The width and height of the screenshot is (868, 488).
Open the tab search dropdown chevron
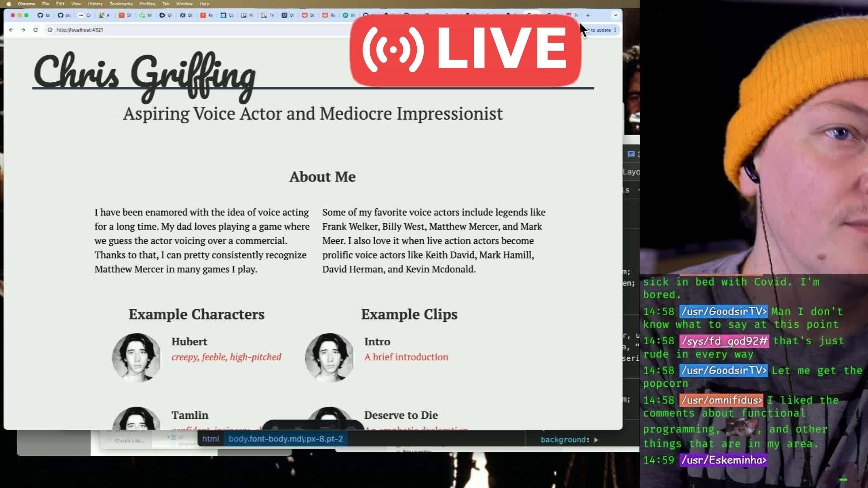click(615, 15)
